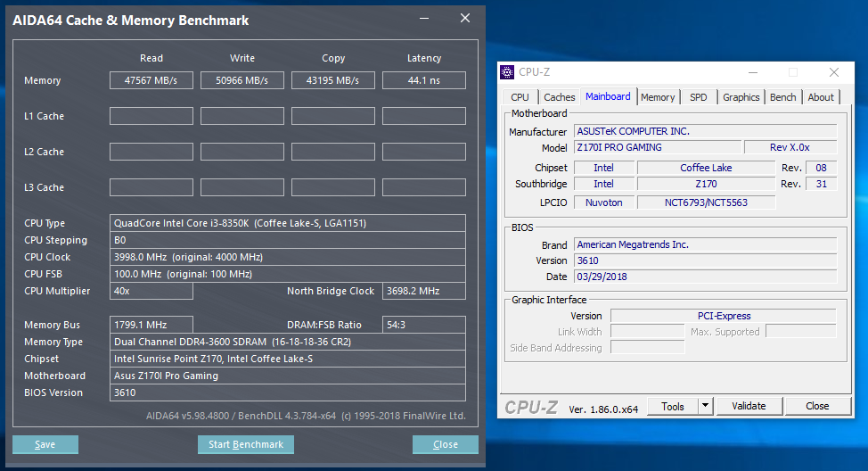Minimize the CPU-Z window
The image size is (868, 471).
(753, 72)
